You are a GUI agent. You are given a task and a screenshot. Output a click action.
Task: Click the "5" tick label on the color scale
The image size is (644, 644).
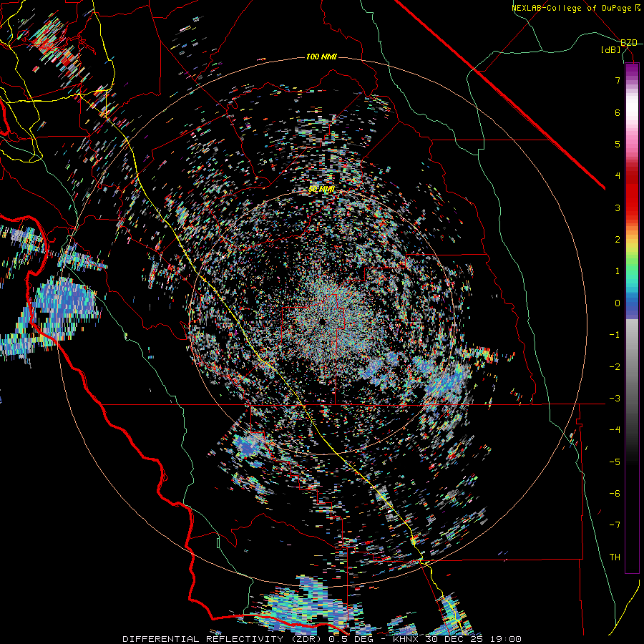tap(618, 144)
